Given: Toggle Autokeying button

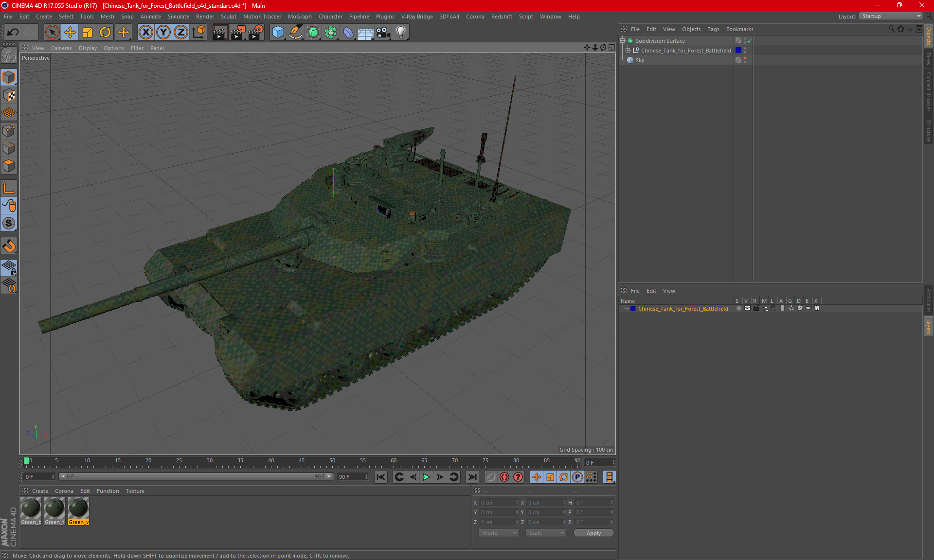Looking at the screenshot, I should click(504, 477).
